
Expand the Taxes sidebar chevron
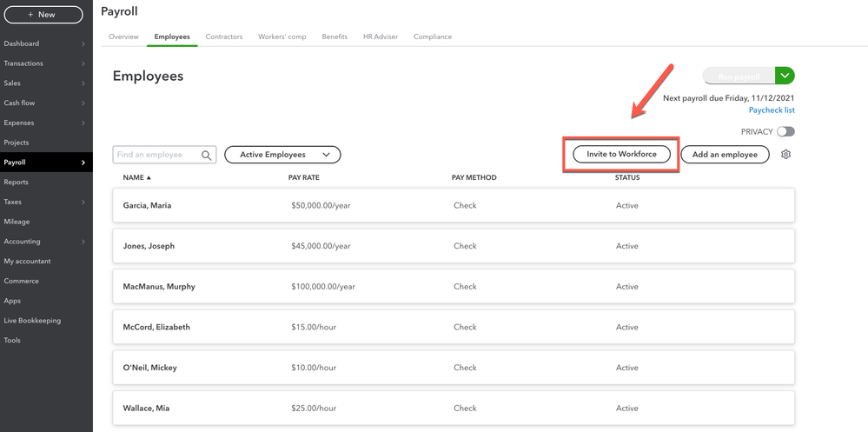pos(83,203)
